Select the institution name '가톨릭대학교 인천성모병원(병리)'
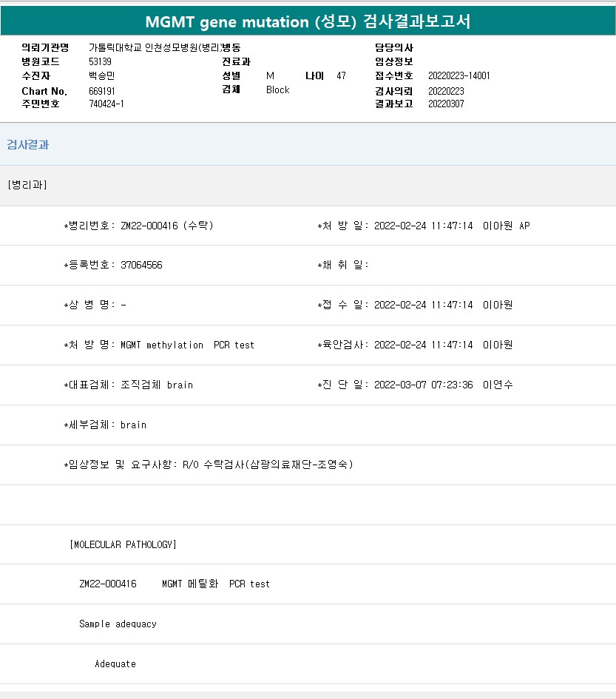Screen dimensions: 616x699 click(155, 47)
